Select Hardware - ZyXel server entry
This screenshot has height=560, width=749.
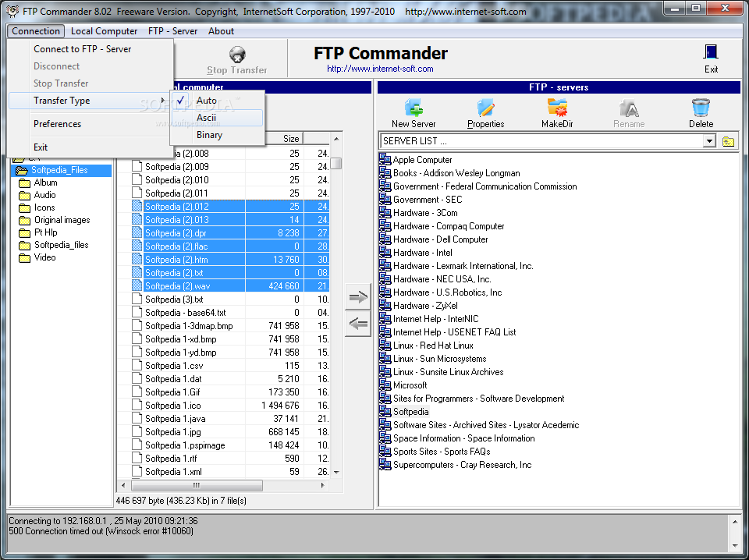pos(425,306)
